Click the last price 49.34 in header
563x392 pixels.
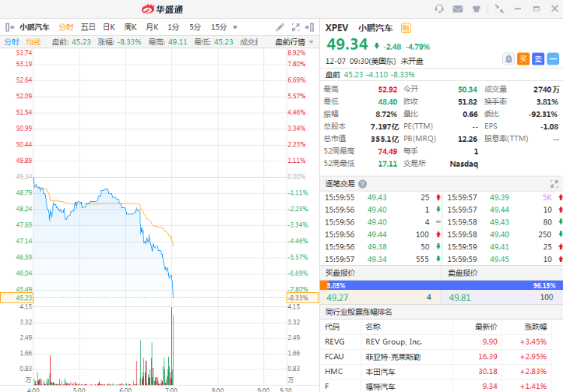click(x=348, y=44)
